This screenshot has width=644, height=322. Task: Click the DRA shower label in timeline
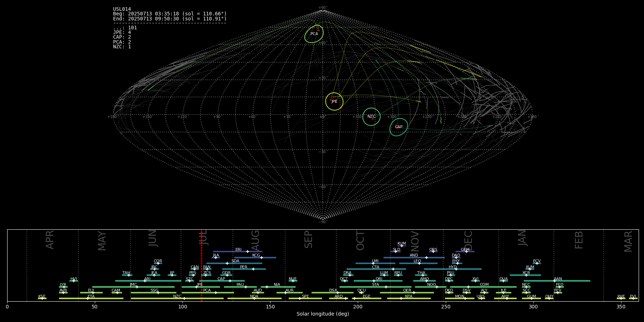(347, 273)
